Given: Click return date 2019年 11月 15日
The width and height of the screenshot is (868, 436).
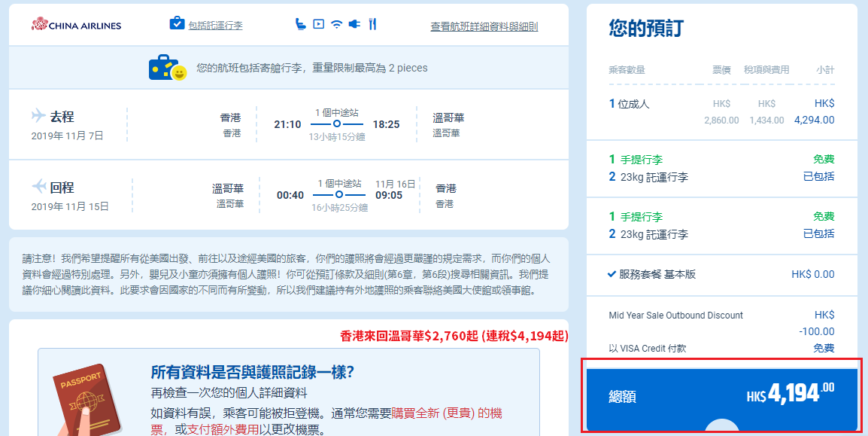Looking at the screenshot, I should click(70, 206).
